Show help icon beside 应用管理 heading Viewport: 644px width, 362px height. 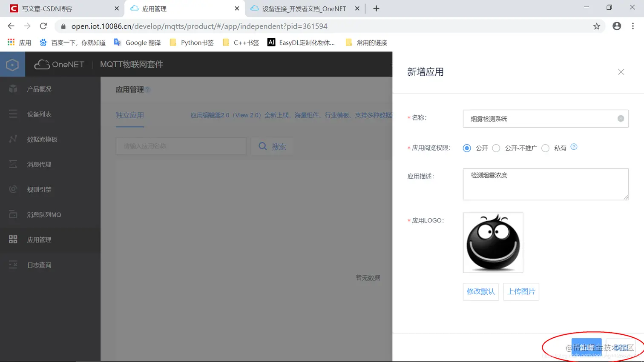(x=147, y=89)
